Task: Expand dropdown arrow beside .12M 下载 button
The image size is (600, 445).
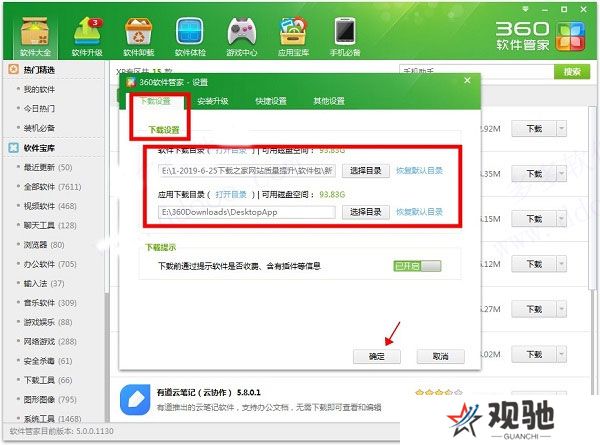Action: [x=562, y=264]
